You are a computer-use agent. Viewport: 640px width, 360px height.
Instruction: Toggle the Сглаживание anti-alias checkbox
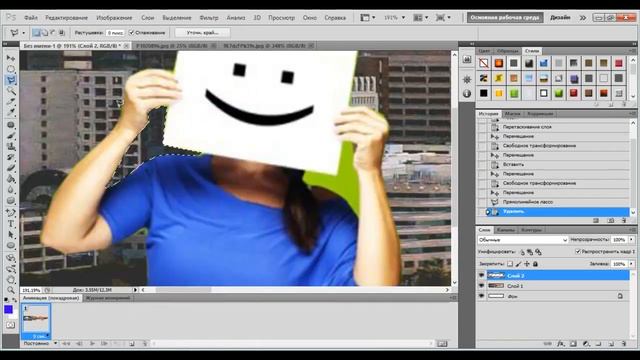[131, 32]
